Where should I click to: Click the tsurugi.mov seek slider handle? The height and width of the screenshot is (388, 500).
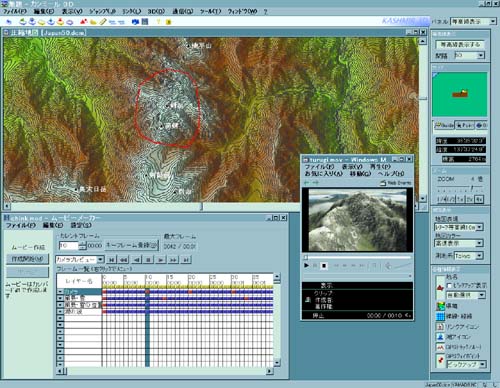306,257
